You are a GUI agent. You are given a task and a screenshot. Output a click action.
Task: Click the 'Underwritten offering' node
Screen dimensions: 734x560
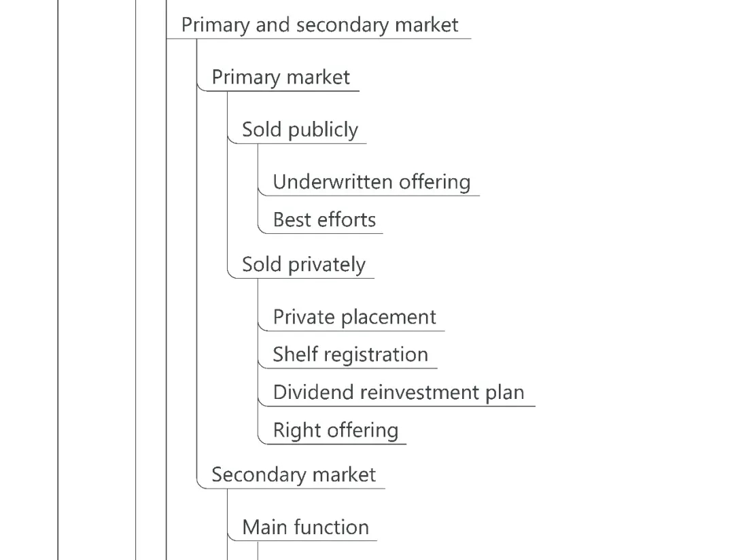pyautogui.click(x=371, y=181)
